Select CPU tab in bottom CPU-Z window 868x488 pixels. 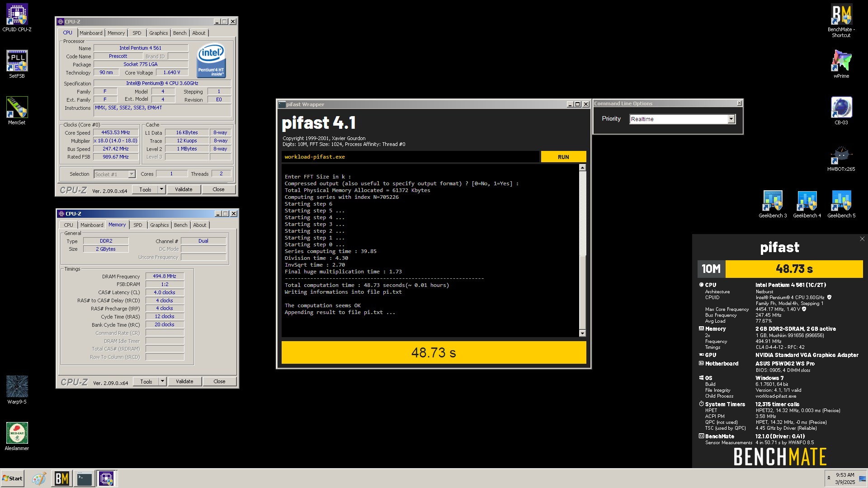click(69, 225)
